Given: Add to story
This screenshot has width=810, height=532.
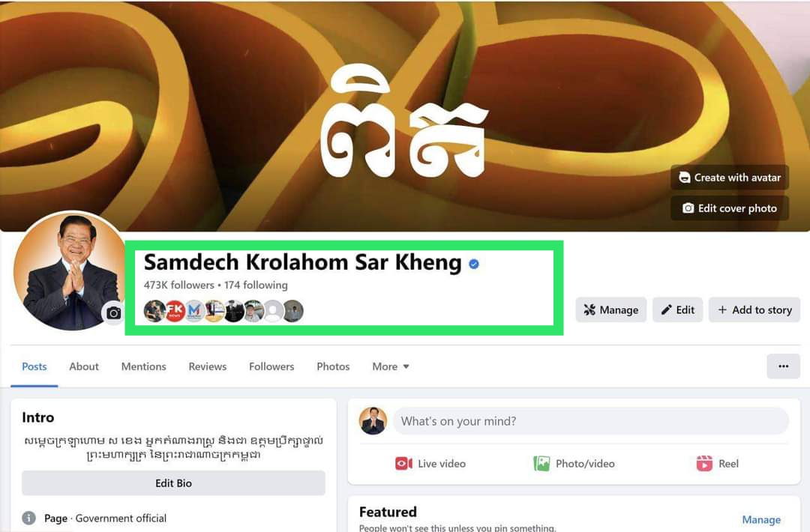Looking at the screenshot, I should point(754,309).
